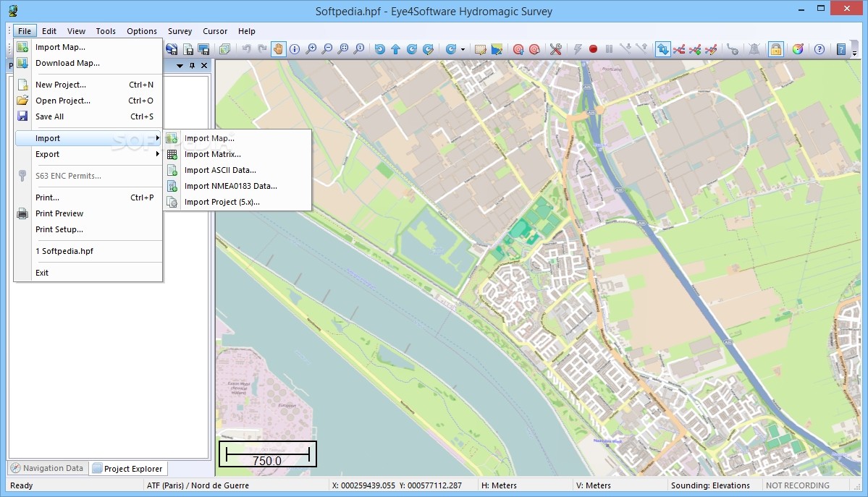Viewport: 868px width, 497px height.
Task: Open the panel options dropdown triangle
Action: (180, 66)
